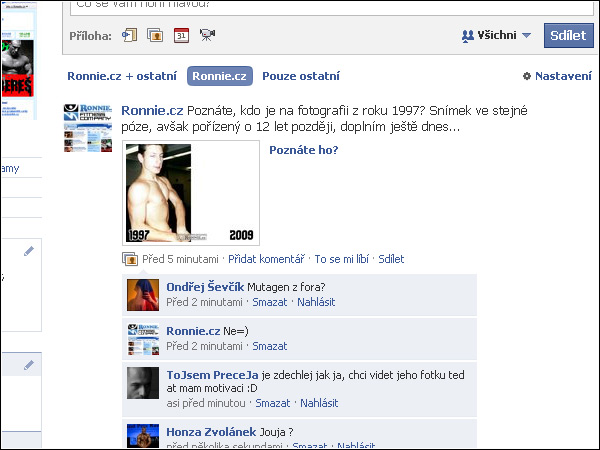Image resolution: width=600 pixels, height=450 pixels.
Task: Open the bodybuilder advertisement image in the sidebar
Action: pos(18,68)
